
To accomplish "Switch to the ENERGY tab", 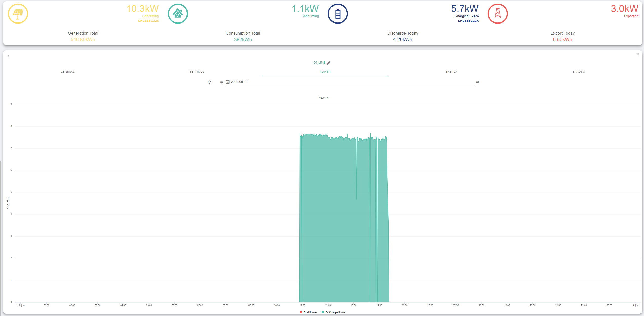I will 452,72.
